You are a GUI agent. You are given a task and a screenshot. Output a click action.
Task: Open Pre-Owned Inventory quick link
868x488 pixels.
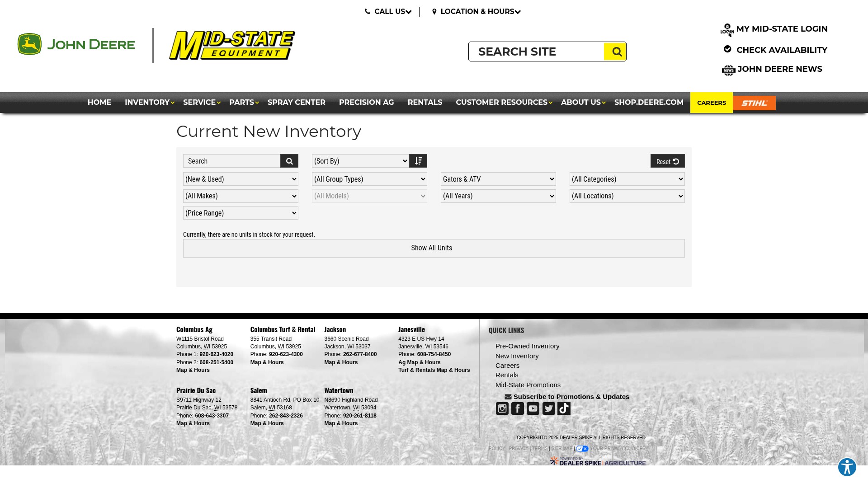528,346
